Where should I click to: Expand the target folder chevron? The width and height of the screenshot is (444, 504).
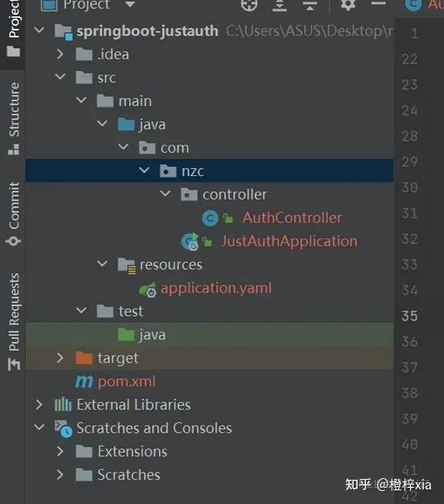pyautogui.click(x=60, y=358)
